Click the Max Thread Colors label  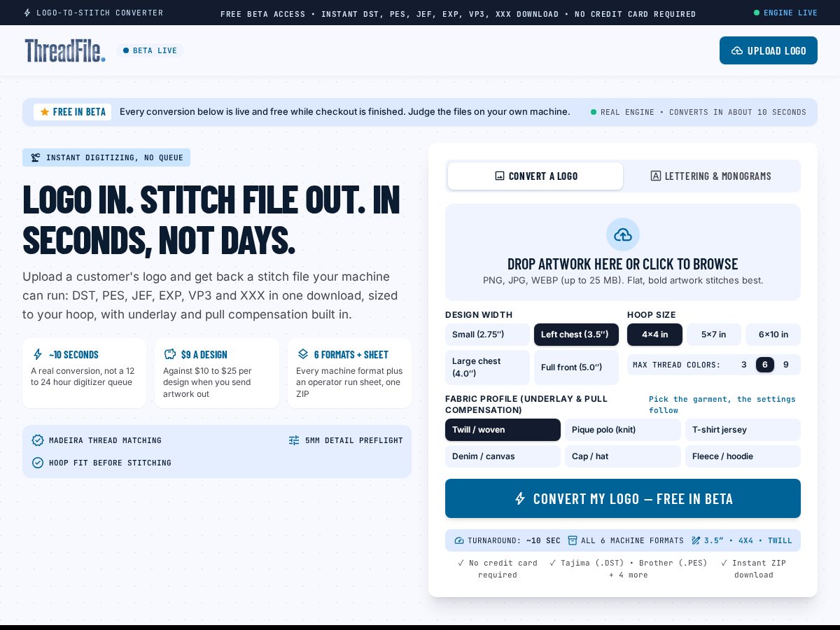677,365
